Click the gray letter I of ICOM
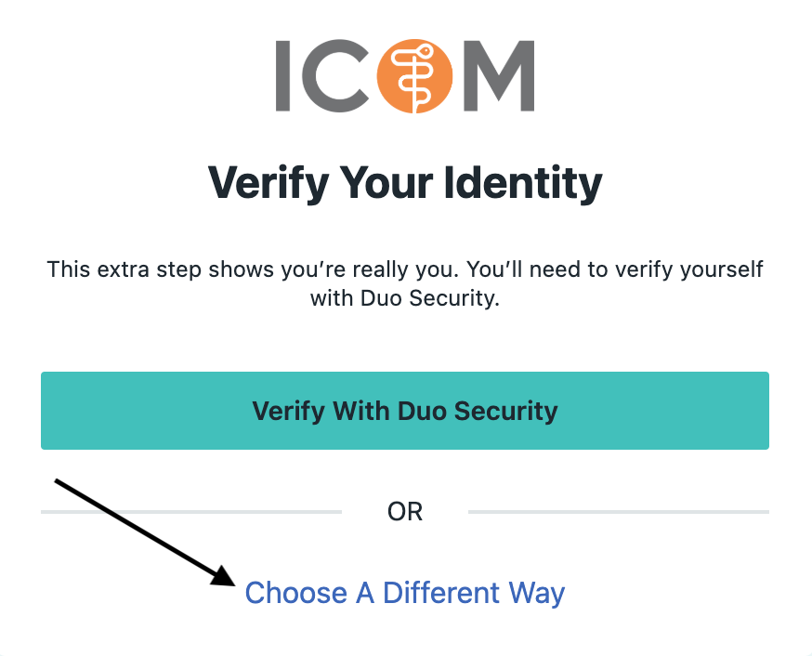Viewport: 812px width, 656px height. pyautogui.click(x=282, y=75)
